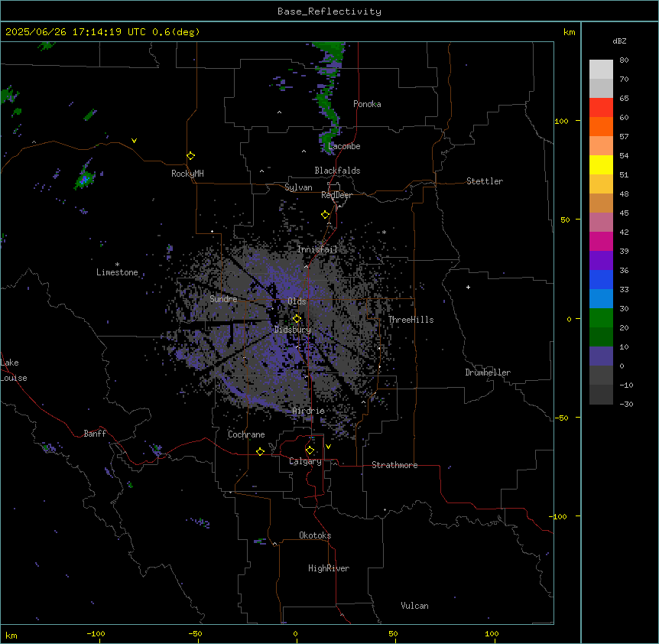This screenshot has height=644, width=659.
Task: Click the Didsbury city label
Action: [293, 330]
